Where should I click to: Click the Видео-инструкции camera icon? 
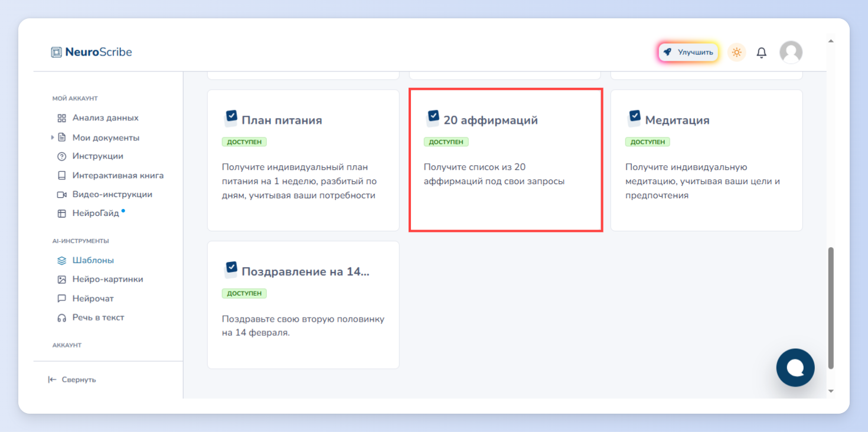point(61,195)
